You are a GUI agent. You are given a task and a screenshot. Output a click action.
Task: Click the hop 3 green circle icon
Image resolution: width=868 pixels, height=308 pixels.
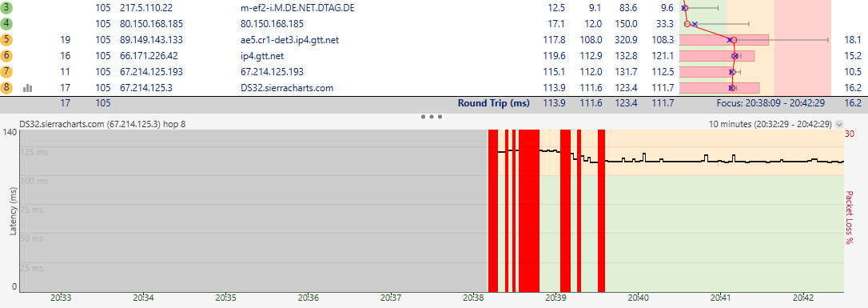pyautogui.click(x=6, y=8)
